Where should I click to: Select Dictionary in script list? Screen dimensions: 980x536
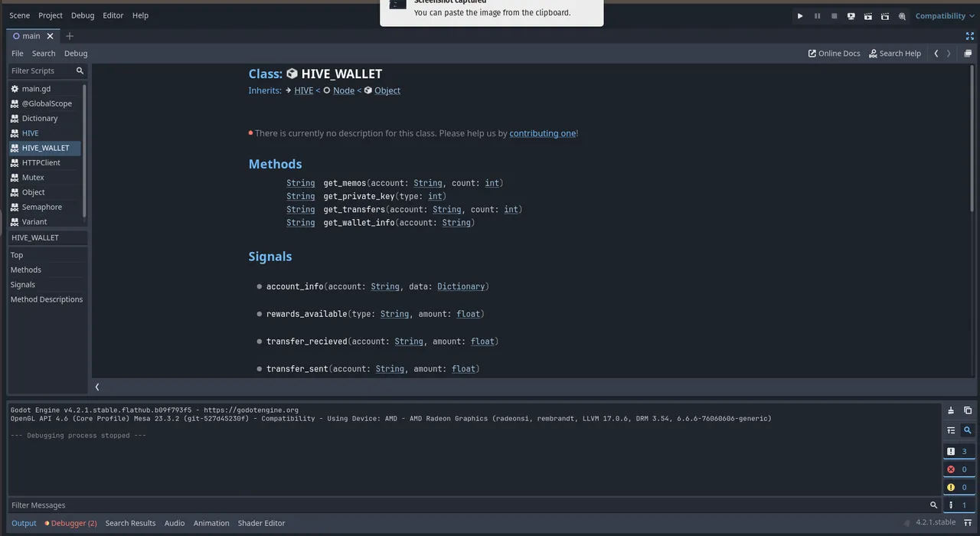point(45,119)
